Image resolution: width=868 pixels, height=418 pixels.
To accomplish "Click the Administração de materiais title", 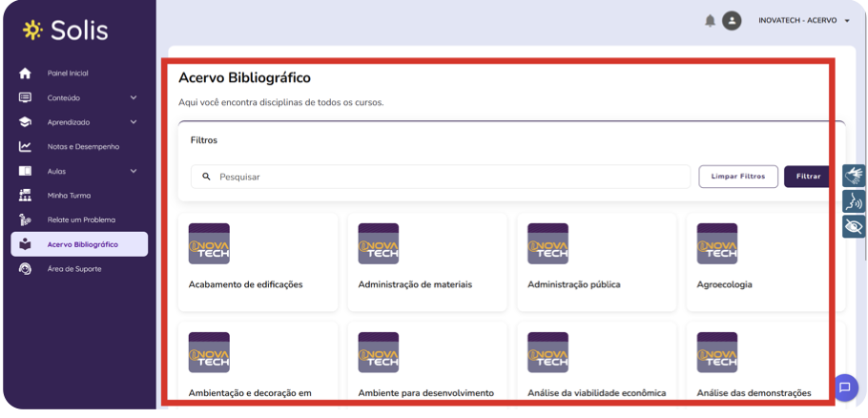I will (415, 284).
